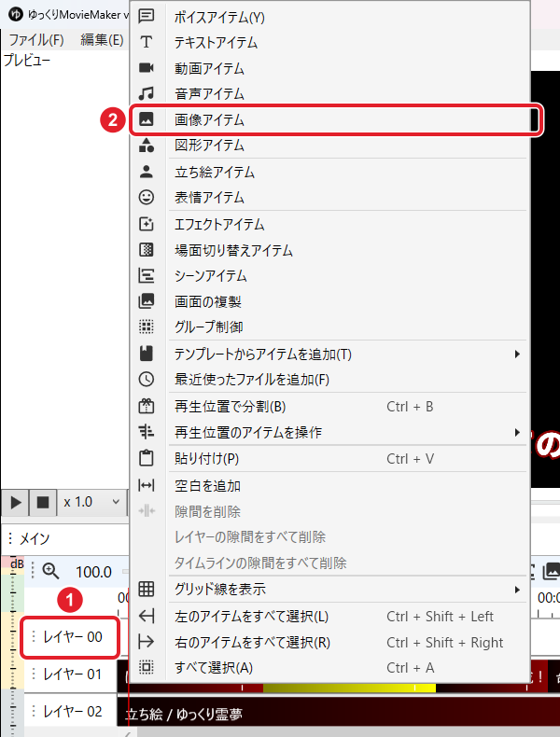Open the 編集(E) menu
Viewport: 560px width, 737px height.
pyautogui.click(x=102, y=39)
